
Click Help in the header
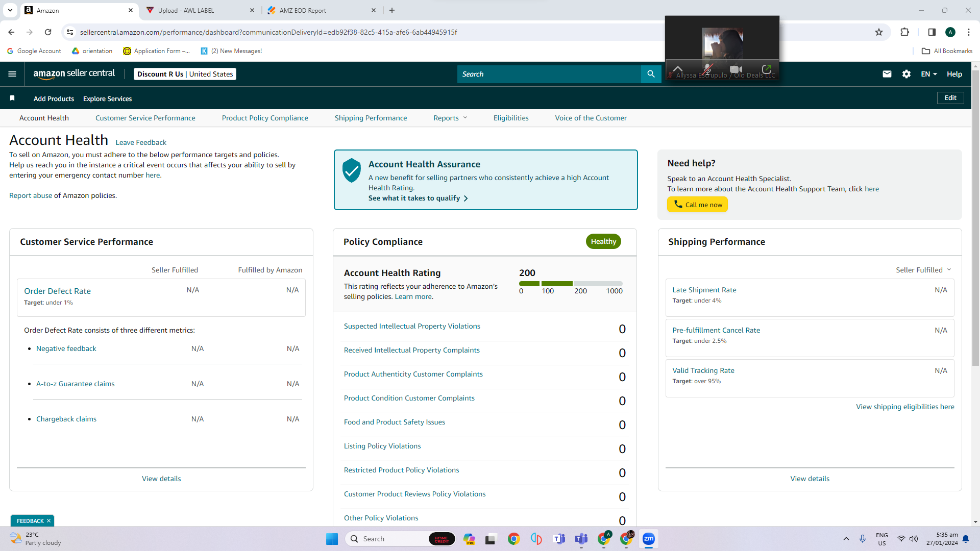[x=954, y=74]
